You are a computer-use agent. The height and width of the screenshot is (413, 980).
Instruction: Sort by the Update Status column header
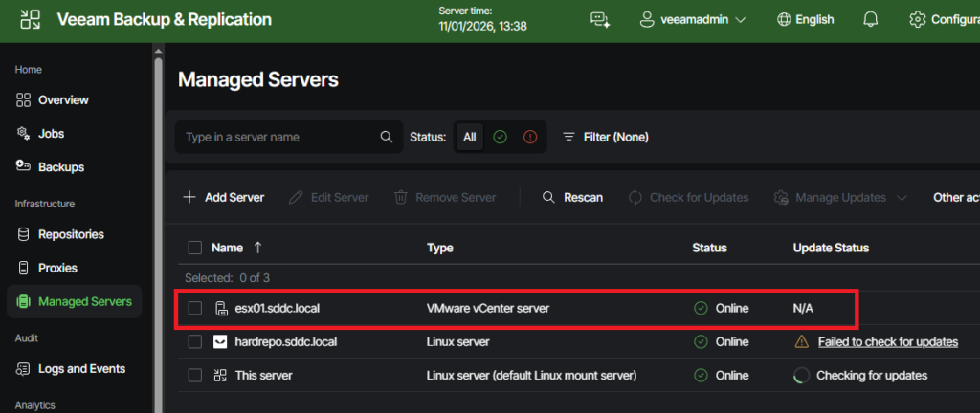pos(831,248)
